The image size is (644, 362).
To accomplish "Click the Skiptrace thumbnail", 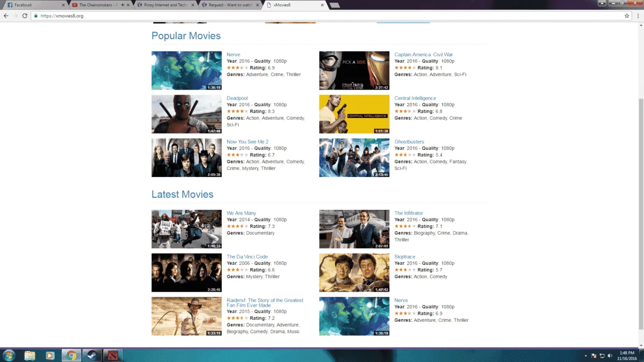I will point(354,272).
